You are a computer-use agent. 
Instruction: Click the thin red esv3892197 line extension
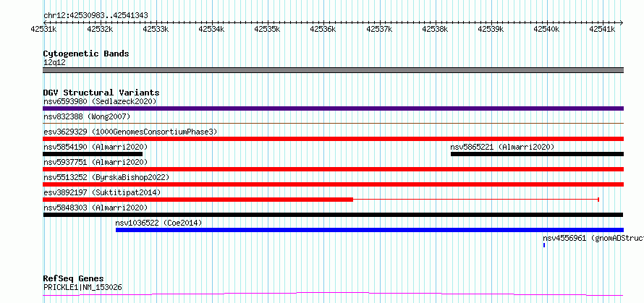tap(475, 200)
